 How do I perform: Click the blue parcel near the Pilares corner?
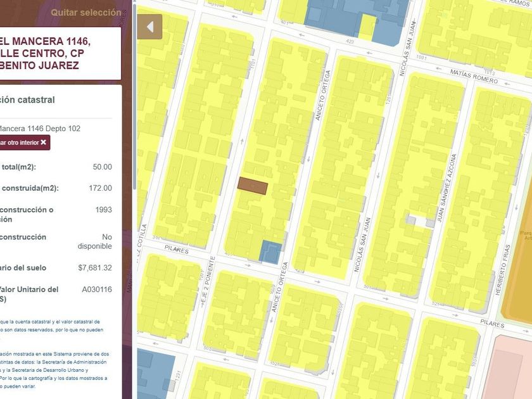271,252
